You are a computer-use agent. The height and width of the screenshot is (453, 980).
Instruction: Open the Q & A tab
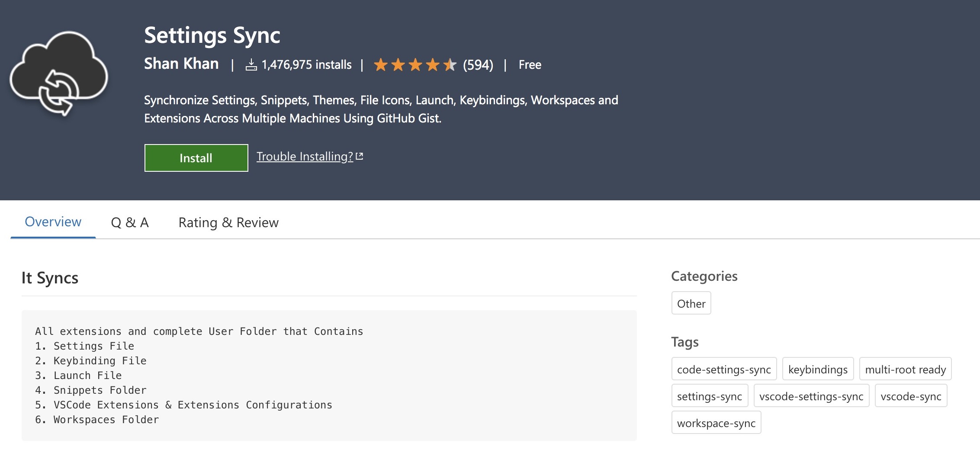130,222
